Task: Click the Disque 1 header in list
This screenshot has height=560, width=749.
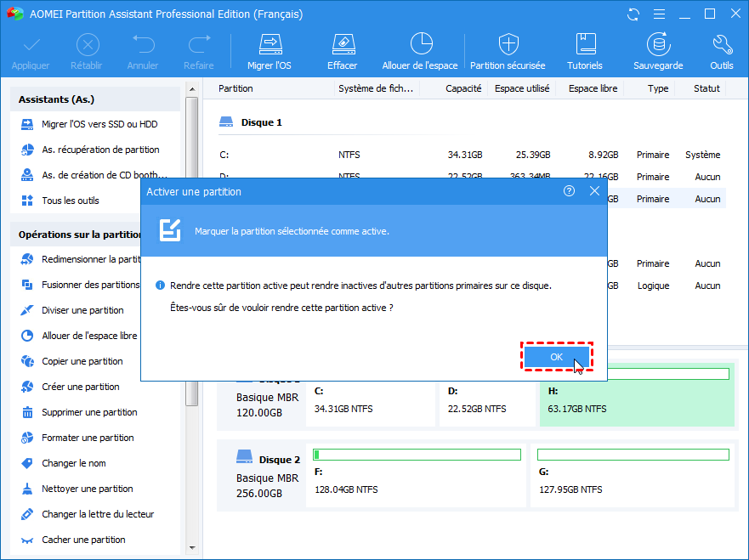Action: point(261,122)
